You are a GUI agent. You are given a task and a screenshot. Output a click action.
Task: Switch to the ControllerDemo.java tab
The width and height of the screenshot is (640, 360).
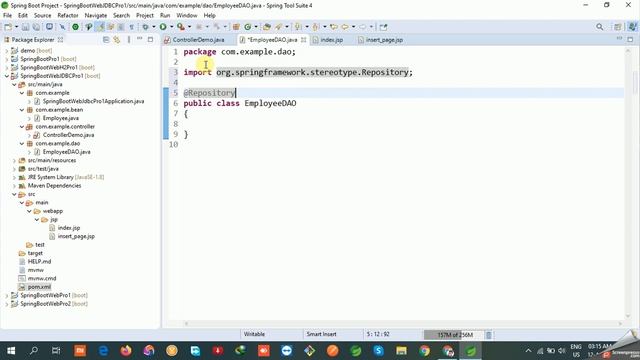click(198, 40)
